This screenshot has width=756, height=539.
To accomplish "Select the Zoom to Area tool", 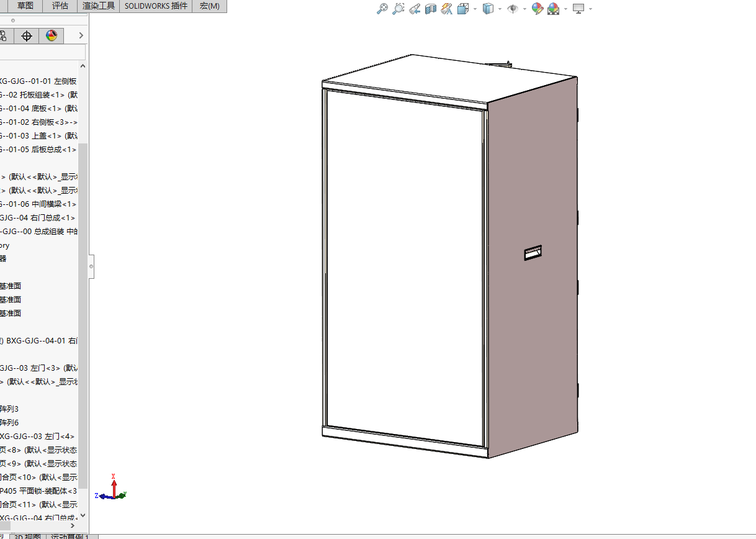I will pyautogui.click(x=398, y=9).
